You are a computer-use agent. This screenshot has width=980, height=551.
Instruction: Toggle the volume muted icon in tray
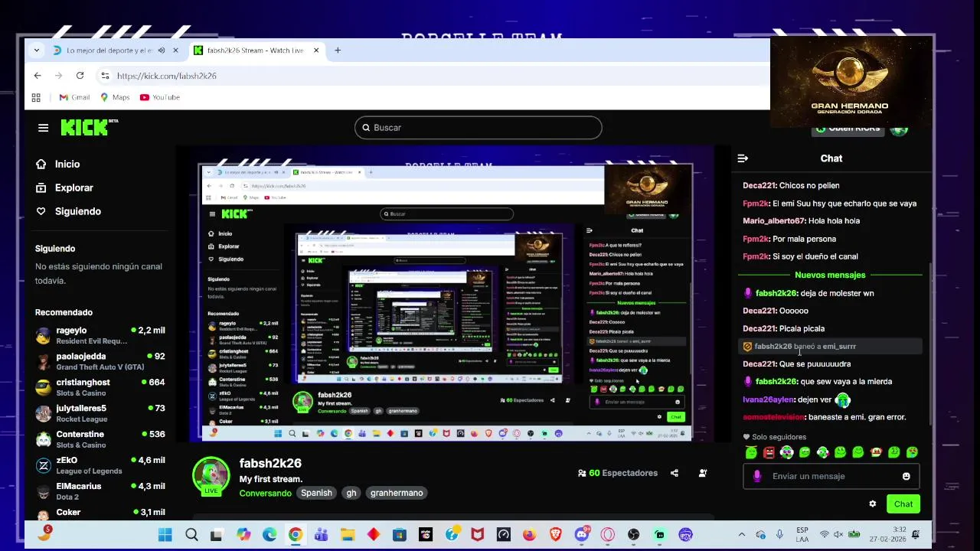[839, 534]
